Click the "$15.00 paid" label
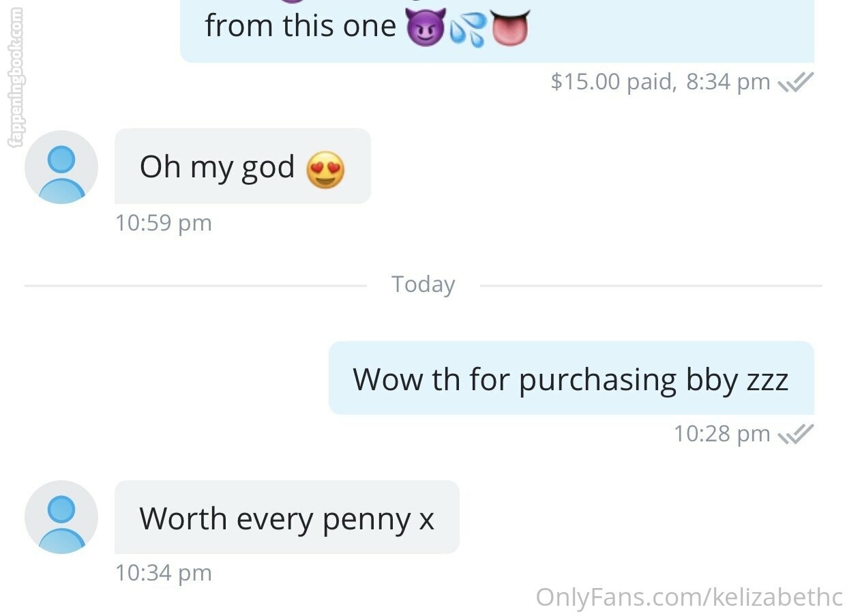 (x=613, y=82)
